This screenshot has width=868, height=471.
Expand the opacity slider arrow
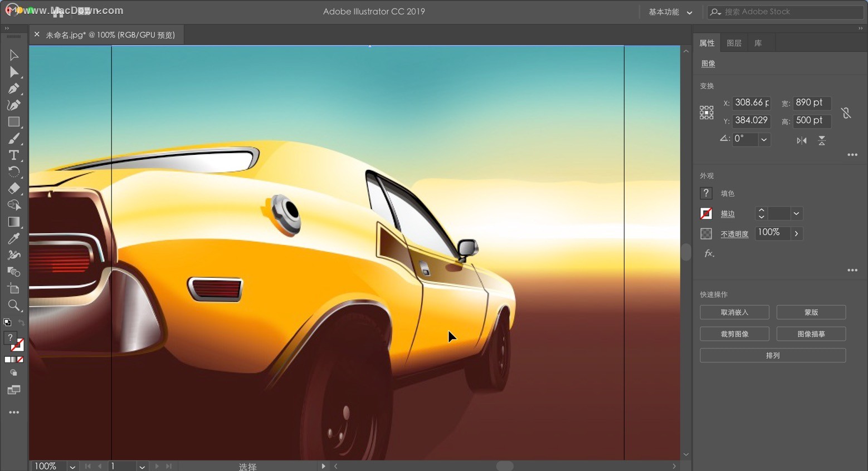pos(797,233)
